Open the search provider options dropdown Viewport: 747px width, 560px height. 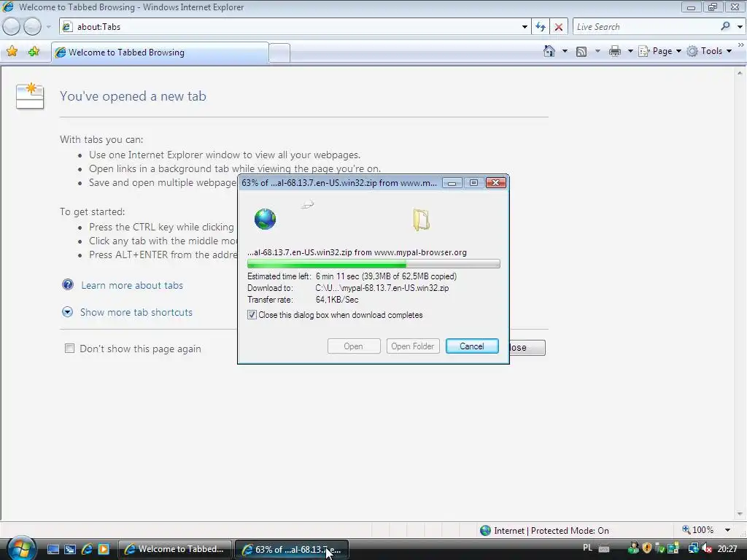(740, 27)
